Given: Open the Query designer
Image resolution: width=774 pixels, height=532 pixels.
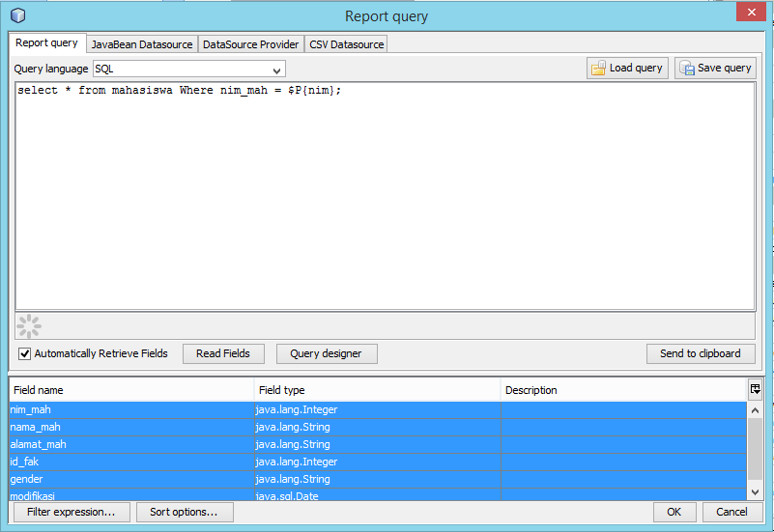Looking at the screenshot, I should [x=327, y=353].
